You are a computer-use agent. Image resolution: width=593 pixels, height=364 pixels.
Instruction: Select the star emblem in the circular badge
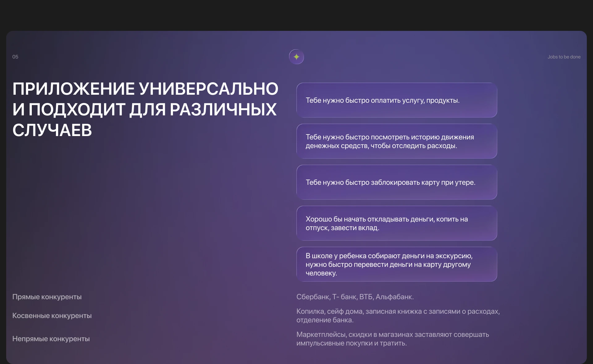[296, 57]
